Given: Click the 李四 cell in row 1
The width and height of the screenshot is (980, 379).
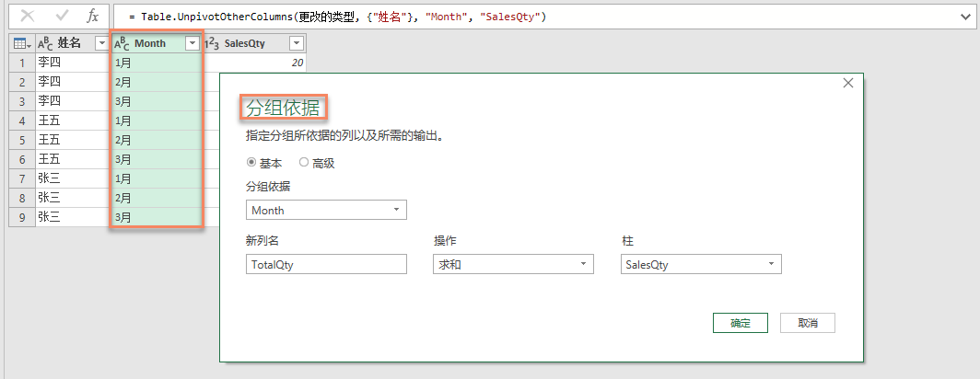Looking at the screenshot, I should 73,63.
